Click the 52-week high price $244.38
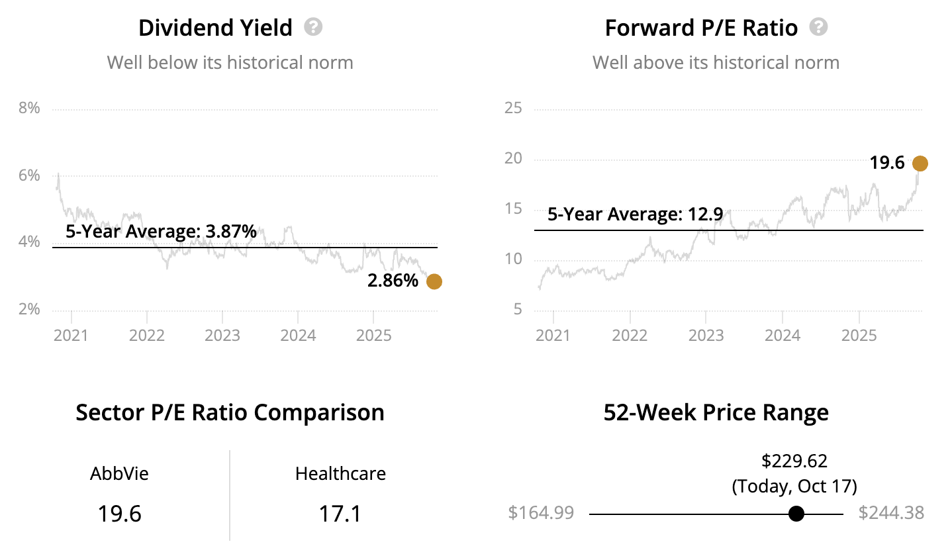 pos(891,513)
